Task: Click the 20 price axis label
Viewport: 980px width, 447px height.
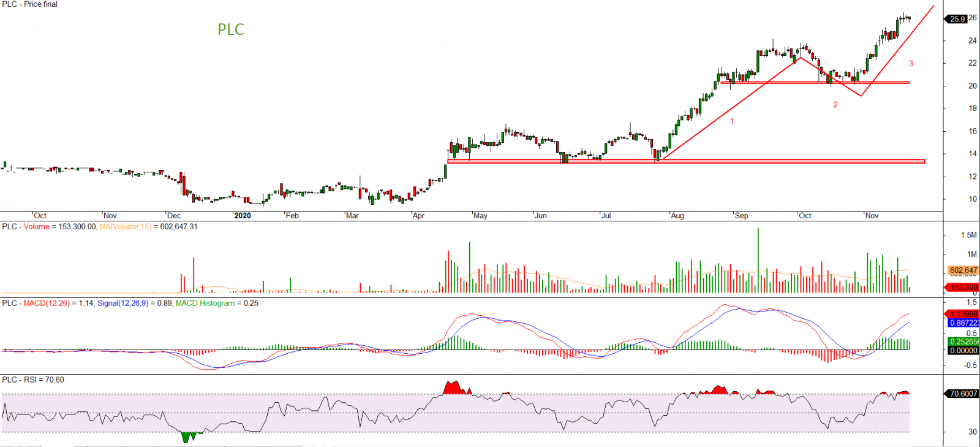Action: click(973, 86)
